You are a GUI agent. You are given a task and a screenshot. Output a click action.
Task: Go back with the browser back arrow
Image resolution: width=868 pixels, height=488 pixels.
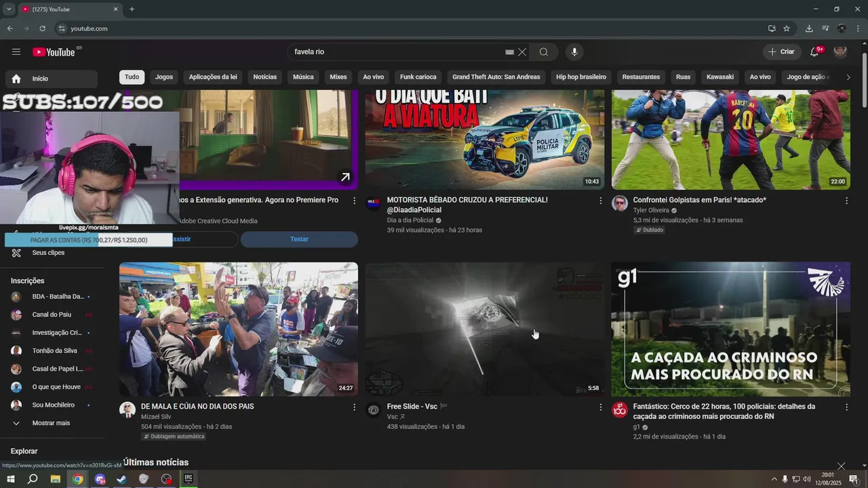9,28
